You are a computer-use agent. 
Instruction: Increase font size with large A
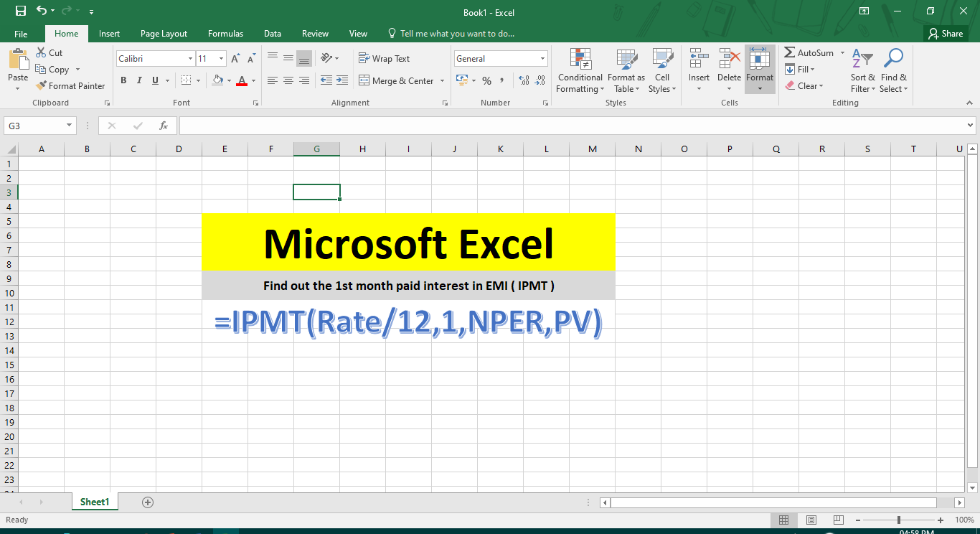click(x=235, y=59)
